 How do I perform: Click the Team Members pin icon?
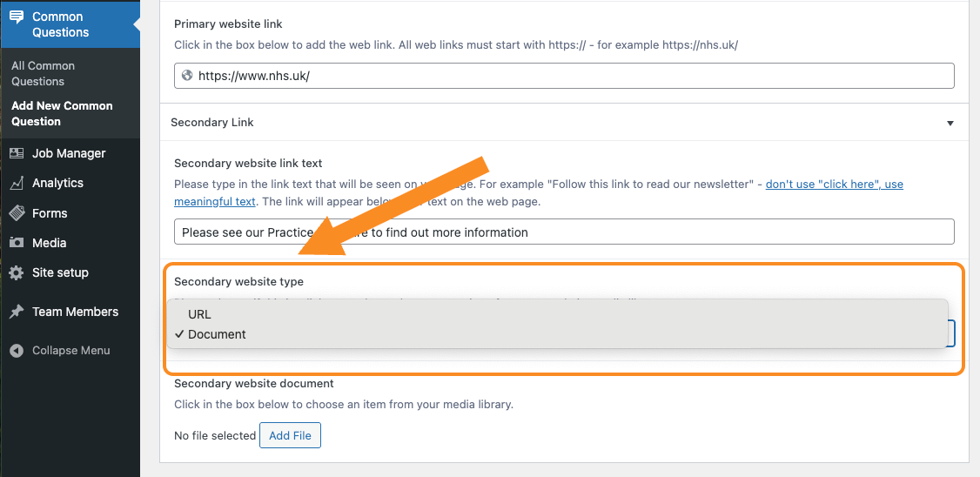coord(17,312)
